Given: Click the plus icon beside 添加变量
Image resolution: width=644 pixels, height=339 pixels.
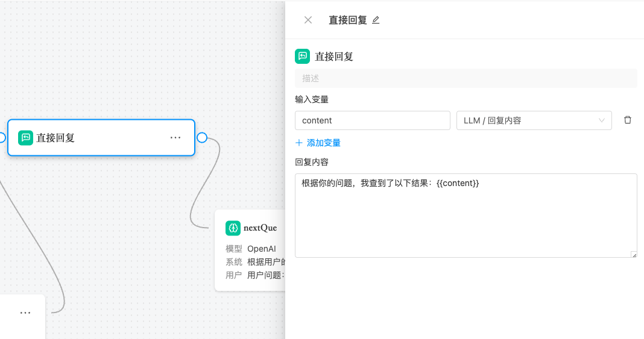Looking at the screenshot, I should (x=299, y=143).
